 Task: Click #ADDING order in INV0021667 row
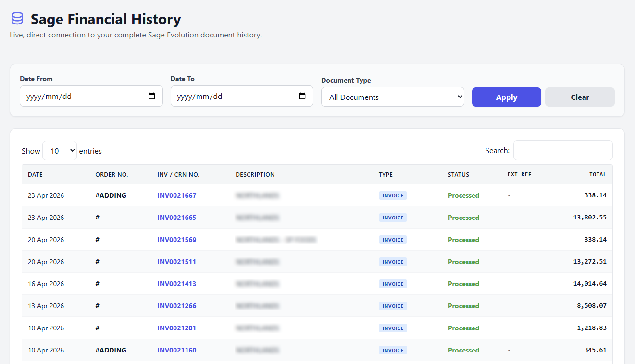coord(111,195)
